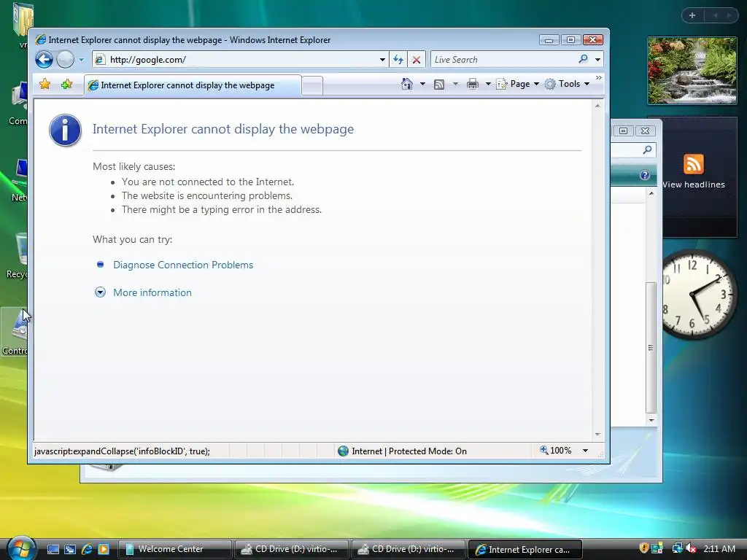747x560 pixels.
Task: Switch to the Internet Explorer taskbar button
Action: click(525, 549)
